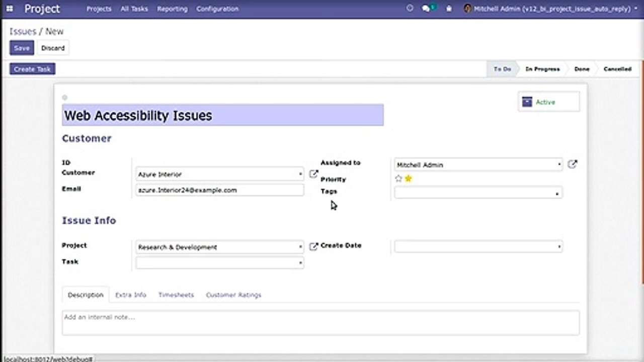Set stage to Cancelled

click(x=617, y=69)
